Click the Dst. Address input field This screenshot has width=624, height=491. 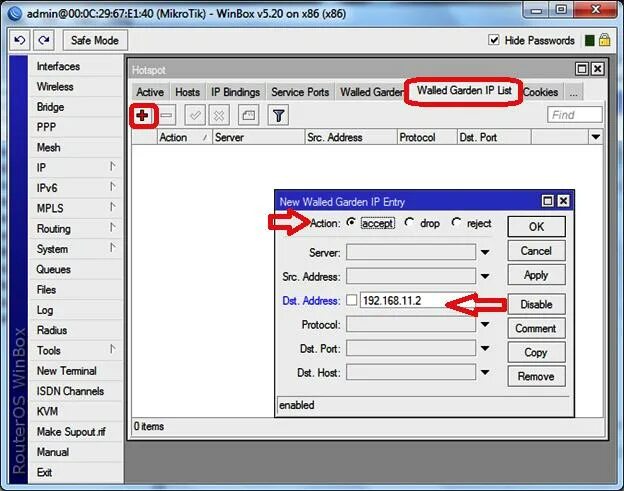pyautogui.click(x=418, y=300)
